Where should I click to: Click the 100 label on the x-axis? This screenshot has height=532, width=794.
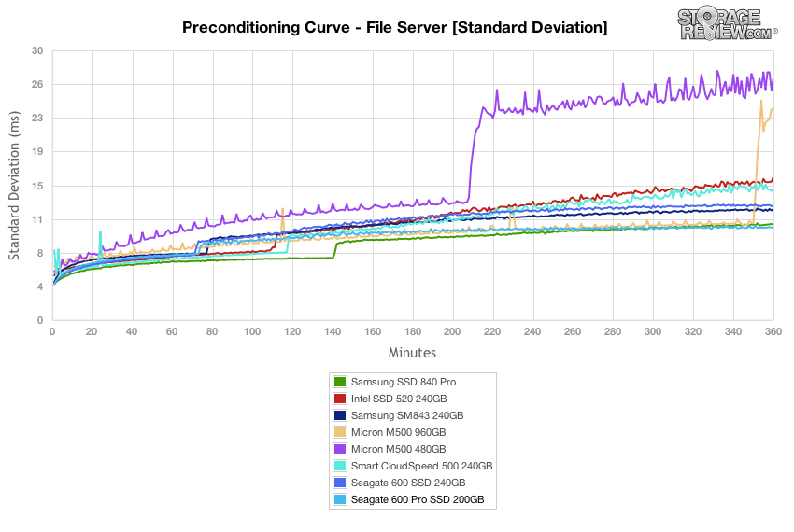252,331
